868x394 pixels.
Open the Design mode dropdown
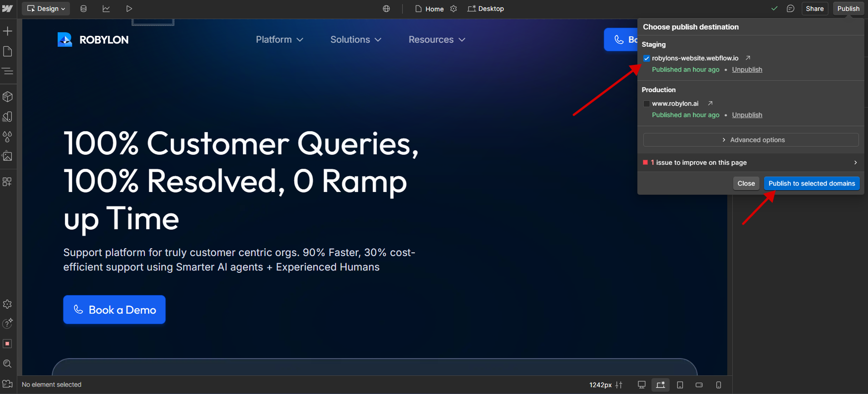pos(46,9)
